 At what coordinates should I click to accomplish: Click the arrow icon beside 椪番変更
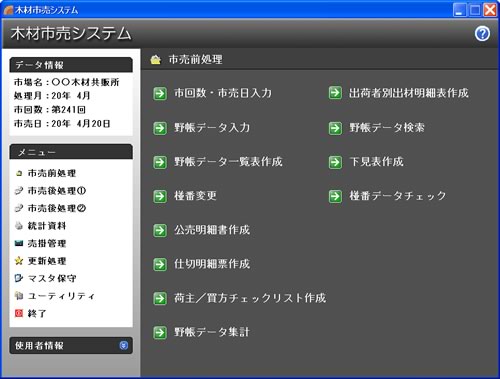(x=160, y=196)
